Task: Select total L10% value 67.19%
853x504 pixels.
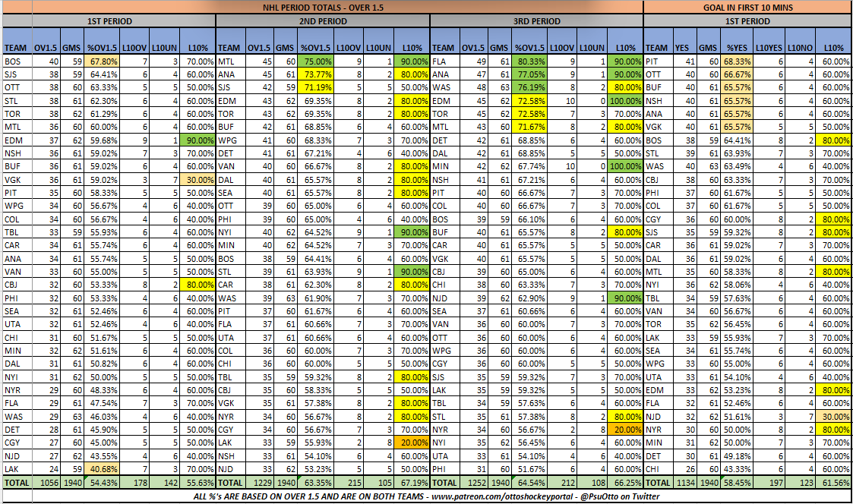Action: 412,482
